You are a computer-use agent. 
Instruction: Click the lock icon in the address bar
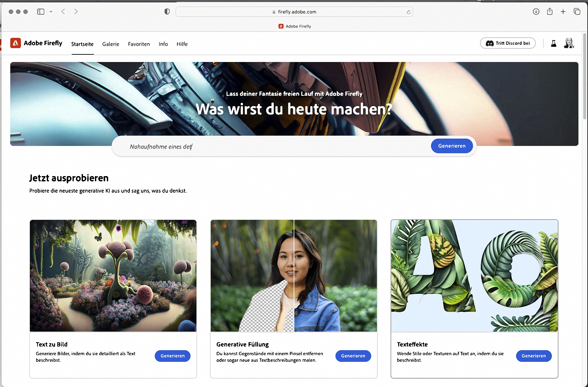274,12
